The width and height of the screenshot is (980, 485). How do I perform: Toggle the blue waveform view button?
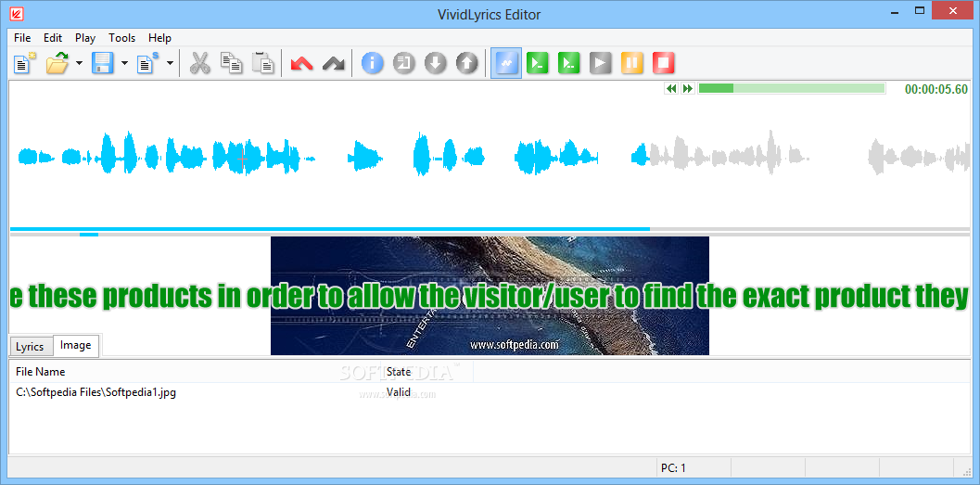[x=506, y=63]
